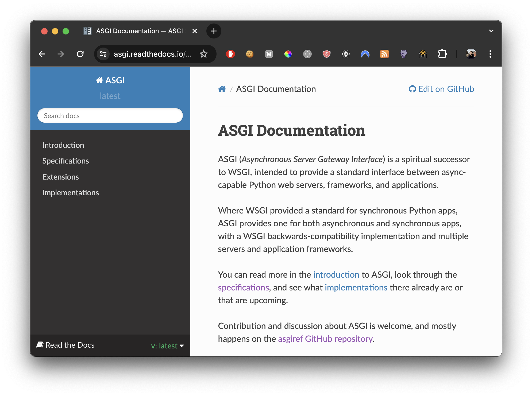Click the rainbow color picker extension
Image resolution: width=532 pixels, height=396 pixels.
(288, 54)
